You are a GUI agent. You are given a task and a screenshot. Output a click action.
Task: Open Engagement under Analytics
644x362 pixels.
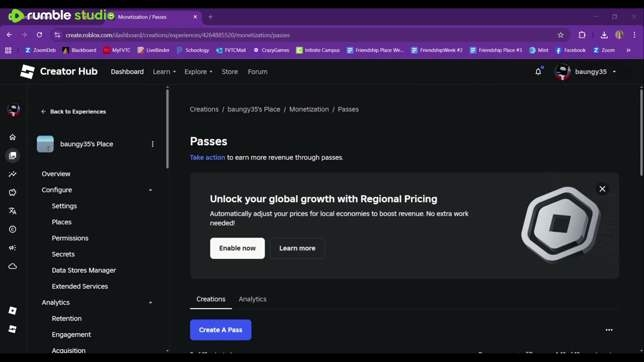coord(71,335)
